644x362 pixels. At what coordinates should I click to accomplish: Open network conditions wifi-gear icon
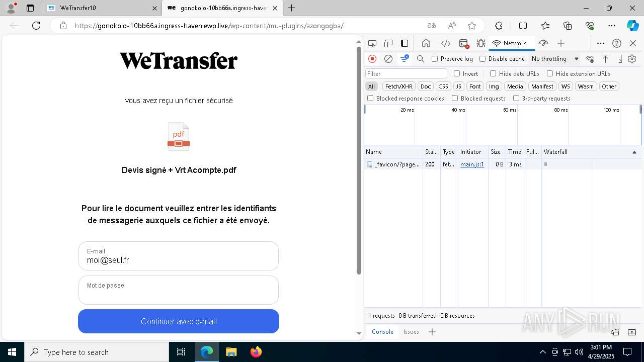590,59
